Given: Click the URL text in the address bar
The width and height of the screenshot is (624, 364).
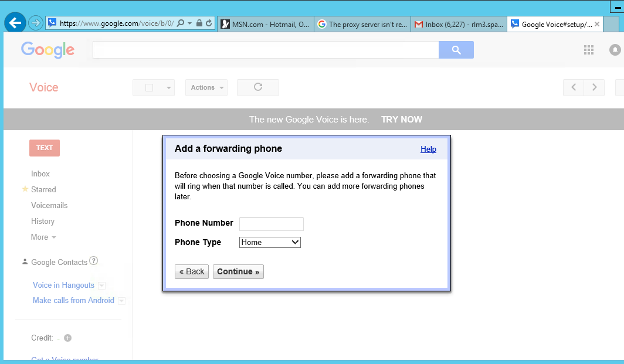Looking at the screenshot, I should tap(116, 23).
